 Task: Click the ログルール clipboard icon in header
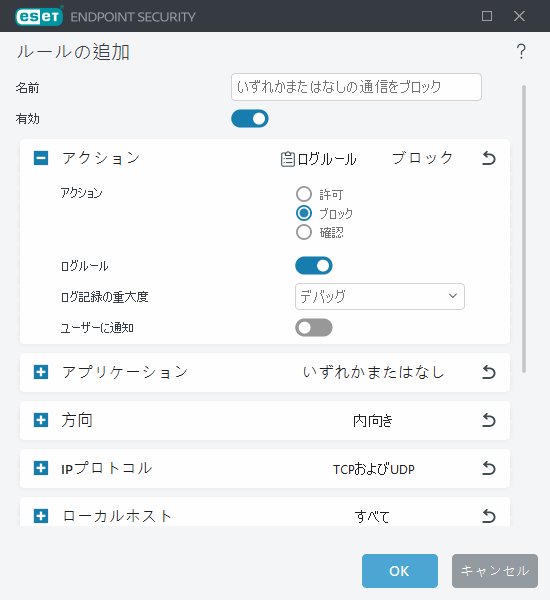(x=287, y=159)
